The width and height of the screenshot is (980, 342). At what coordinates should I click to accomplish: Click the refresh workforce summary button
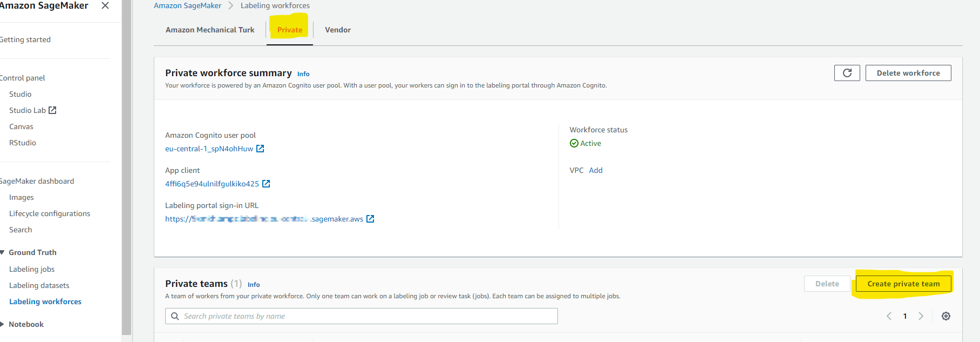(847, 73)
